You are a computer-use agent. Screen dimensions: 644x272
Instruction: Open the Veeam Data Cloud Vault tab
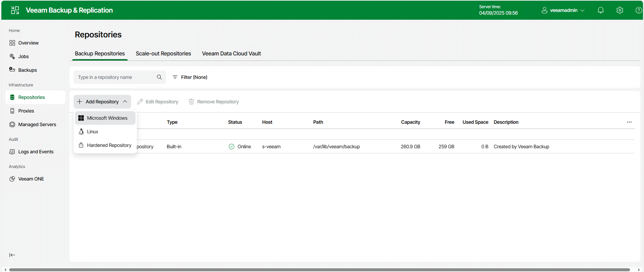[231, 54]
